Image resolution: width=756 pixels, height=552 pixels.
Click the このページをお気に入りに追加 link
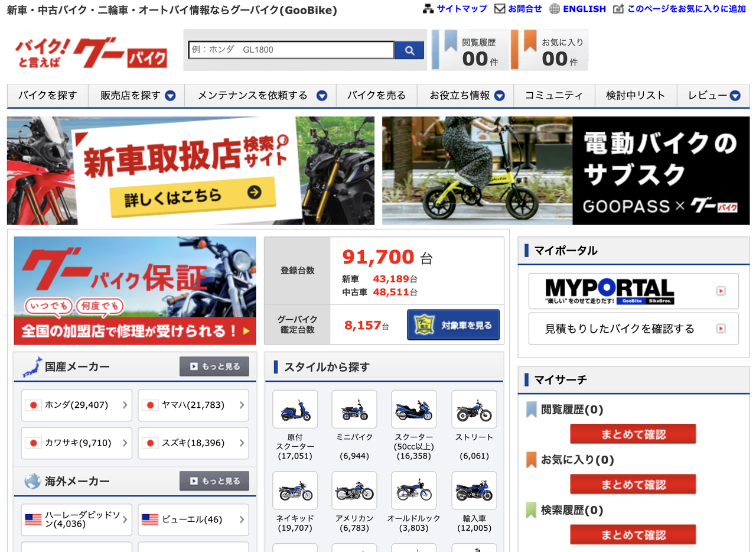click(x=687, y=9)
